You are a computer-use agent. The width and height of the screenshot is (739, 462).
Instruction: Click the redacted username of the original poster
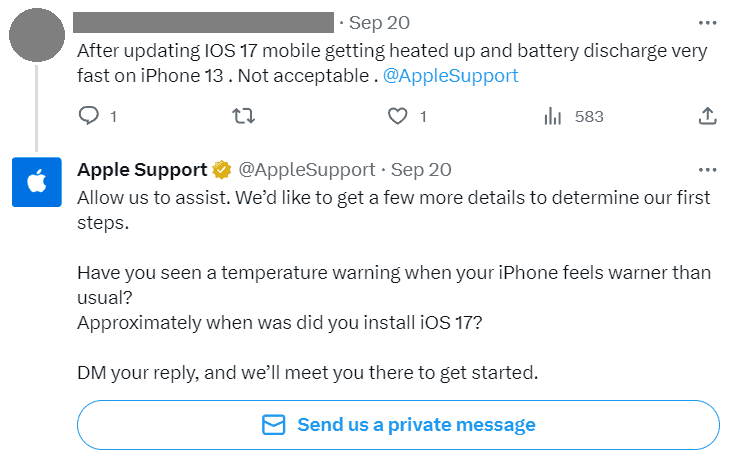[x=204, y=23]
